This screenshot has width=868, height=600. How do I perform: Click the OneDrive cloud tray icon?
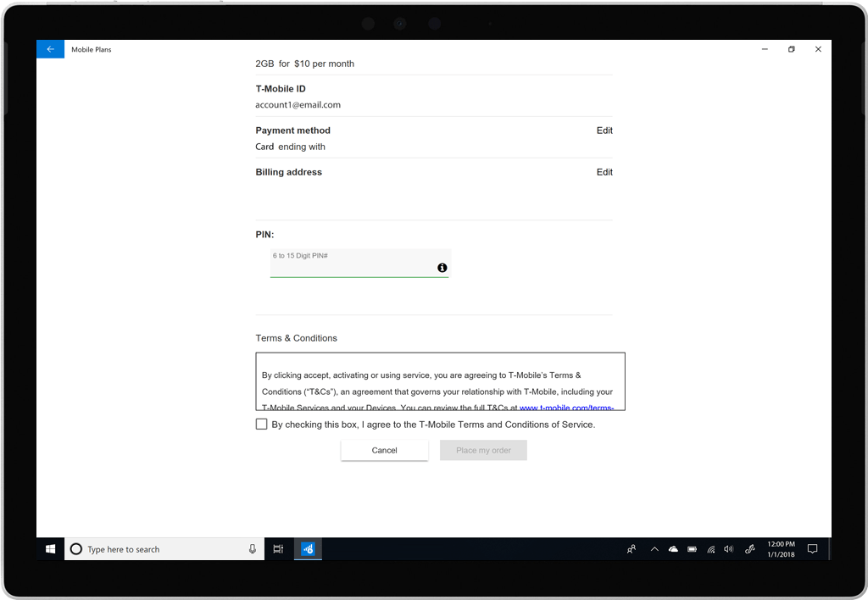(673, 549)
